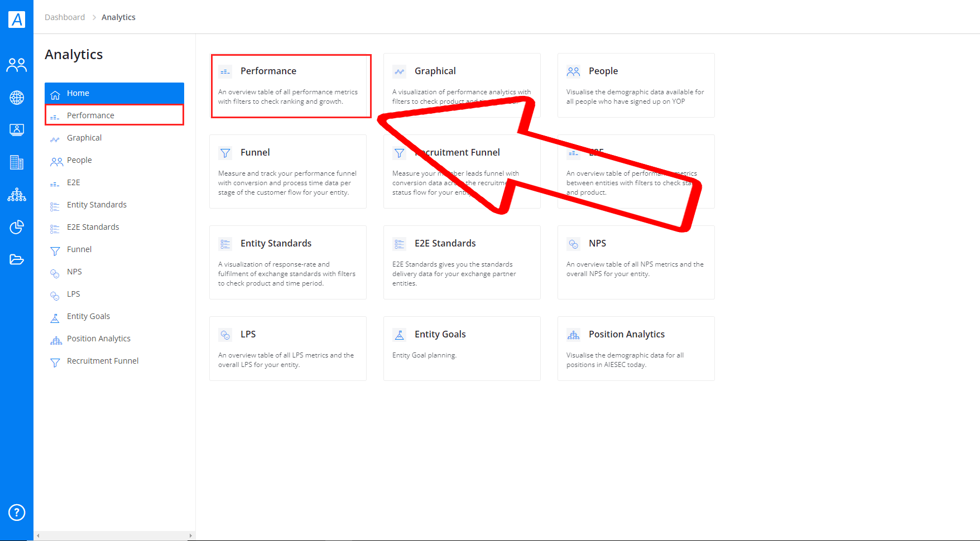
Task: Select the People icon in the blue sidebar
Action: tap(17, 65)
